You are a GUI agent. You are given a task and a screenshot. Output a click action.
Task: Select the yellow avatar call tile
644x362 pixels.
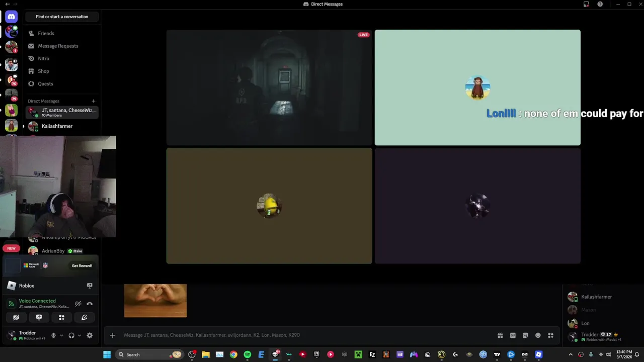pyautogui.click(x=269, y=206)
